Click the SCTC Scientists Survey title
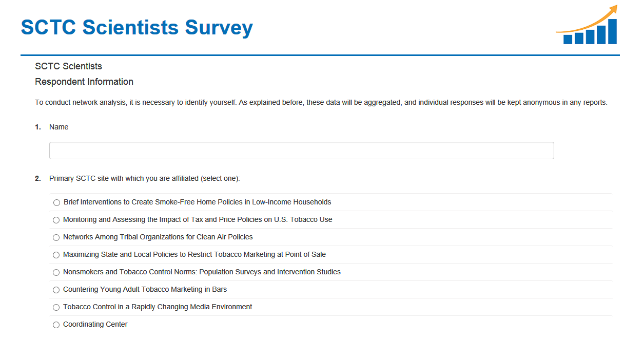This screenshot has height=338, width=644. point(137,27)
